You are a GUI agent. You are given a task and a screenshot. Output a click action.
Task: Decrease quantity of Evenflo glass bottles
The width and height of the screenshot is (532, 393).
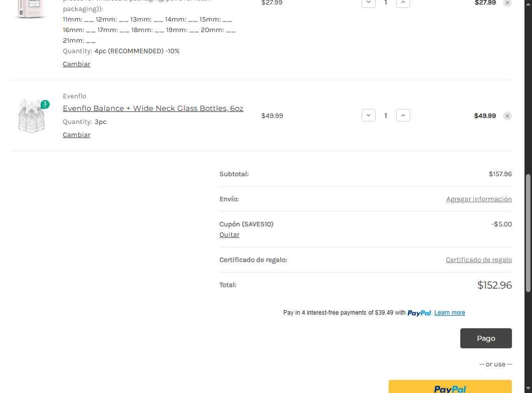coord(369,115)
